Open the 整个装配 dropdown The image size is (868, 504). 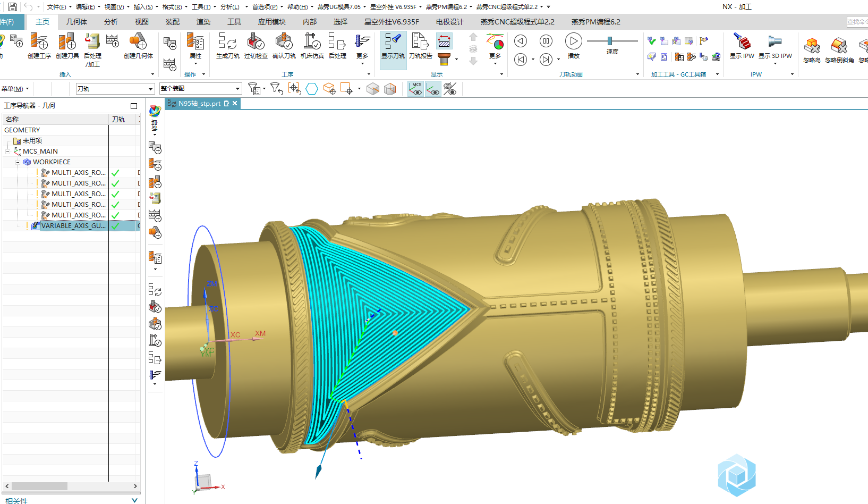click(201, 89)
